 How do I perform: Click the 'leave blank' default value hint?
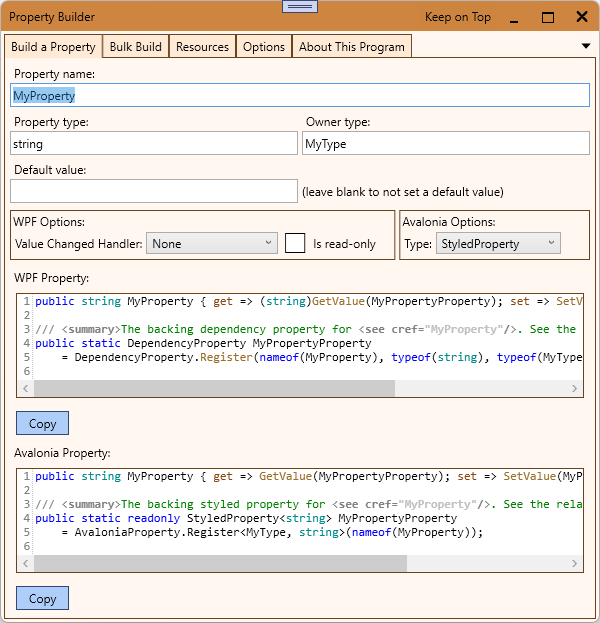[403, 192]
